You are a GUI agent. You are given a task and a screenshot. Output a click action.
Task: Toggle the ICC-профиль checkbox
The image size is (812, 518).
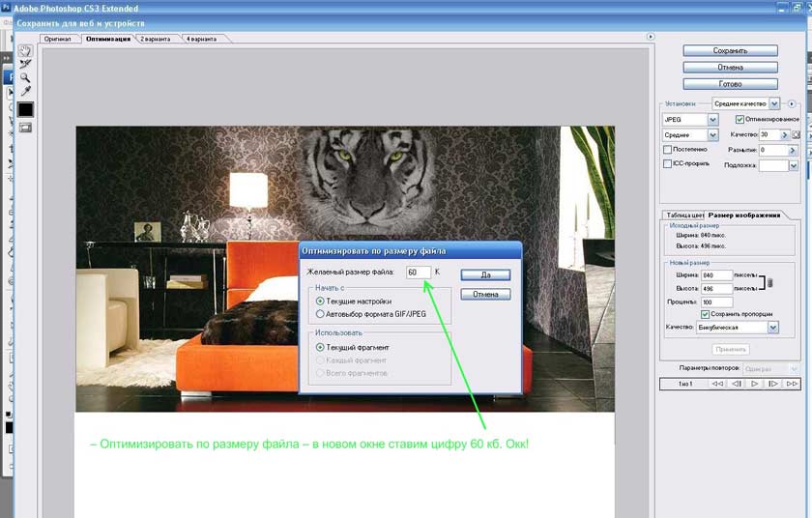coord(668,163)
